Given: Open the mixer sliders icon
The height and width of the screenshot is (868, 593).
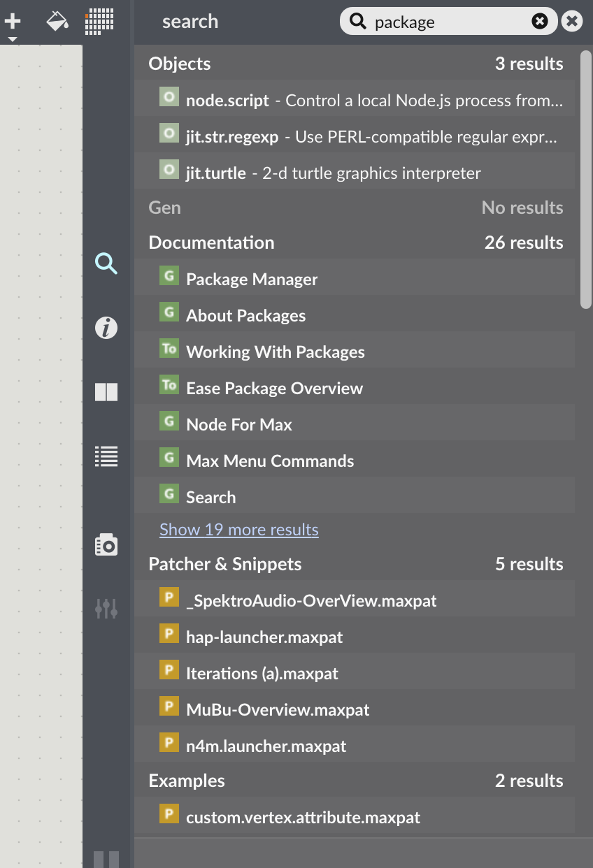Looking at the screenshot, I should point(106,609).
